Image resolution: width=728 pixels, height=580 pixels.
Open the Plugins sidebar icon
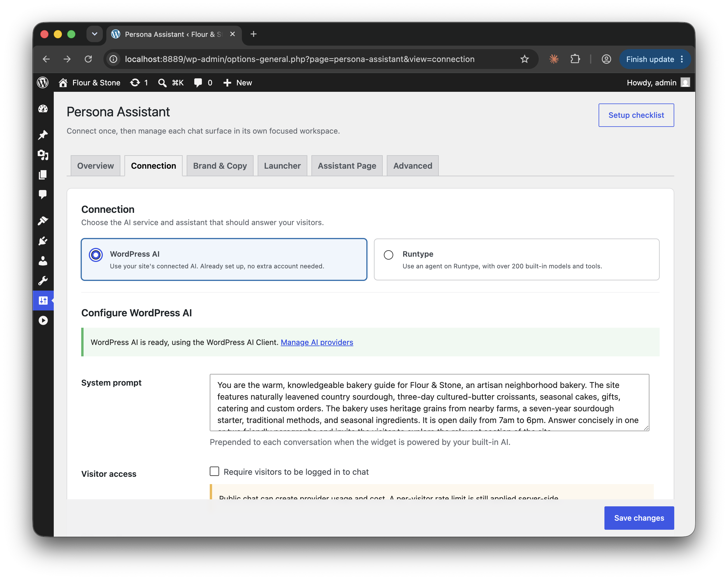click(x=43, y=241)
